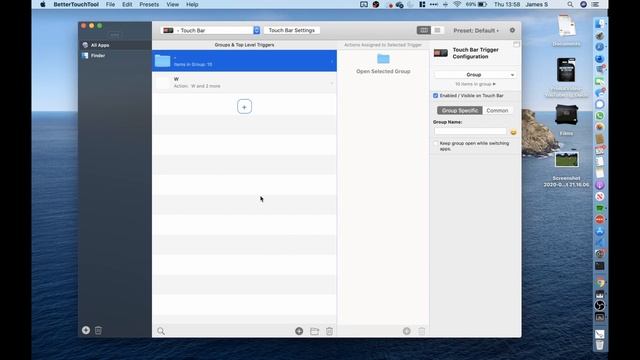Select the Common tab
Image resolution: width=640 pixels, height=360 pixels.
497,111
